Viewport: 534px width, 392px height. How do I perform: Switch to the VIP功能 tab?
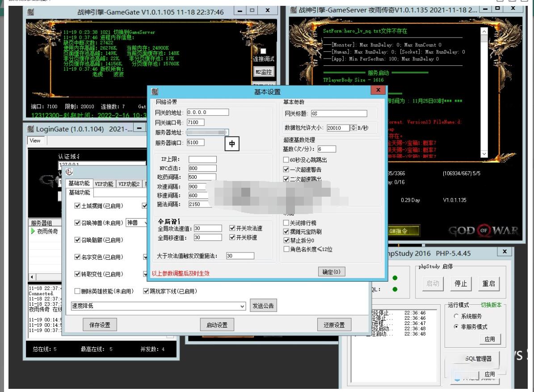[x=104, y=184]
